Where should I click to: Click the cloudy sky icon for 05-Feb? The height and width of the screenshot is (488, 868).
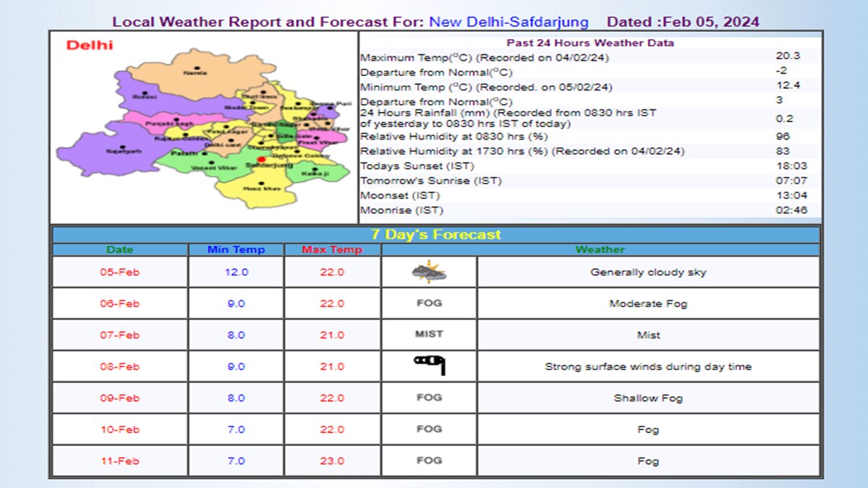coord(428,272)
